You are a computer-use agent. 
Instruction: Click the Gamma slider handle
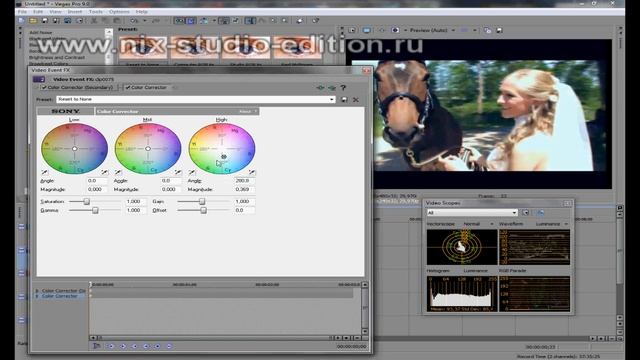[95, 211]
